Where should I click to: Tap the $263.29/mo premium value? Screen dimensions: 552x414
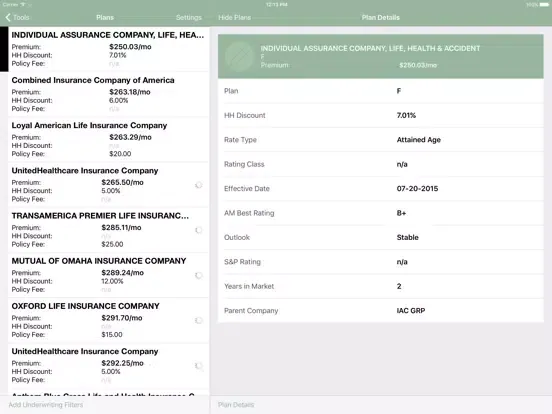[x=130, y=137]
